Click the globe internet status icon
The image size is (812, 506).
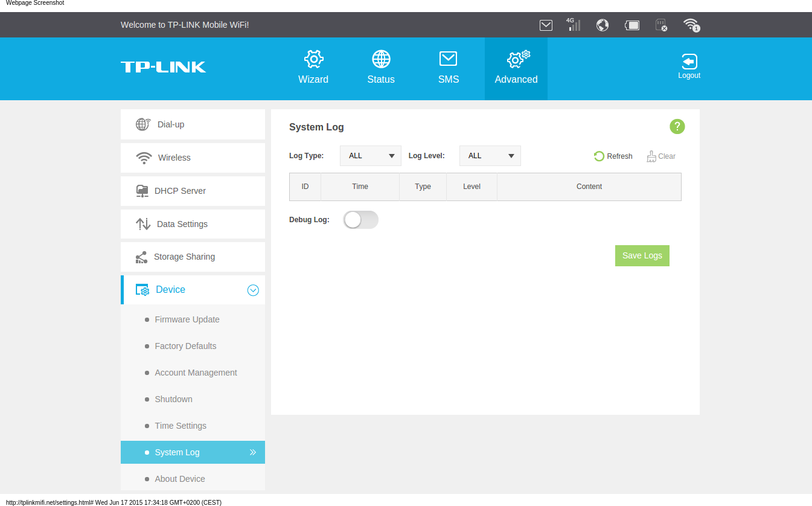(602, 25)
